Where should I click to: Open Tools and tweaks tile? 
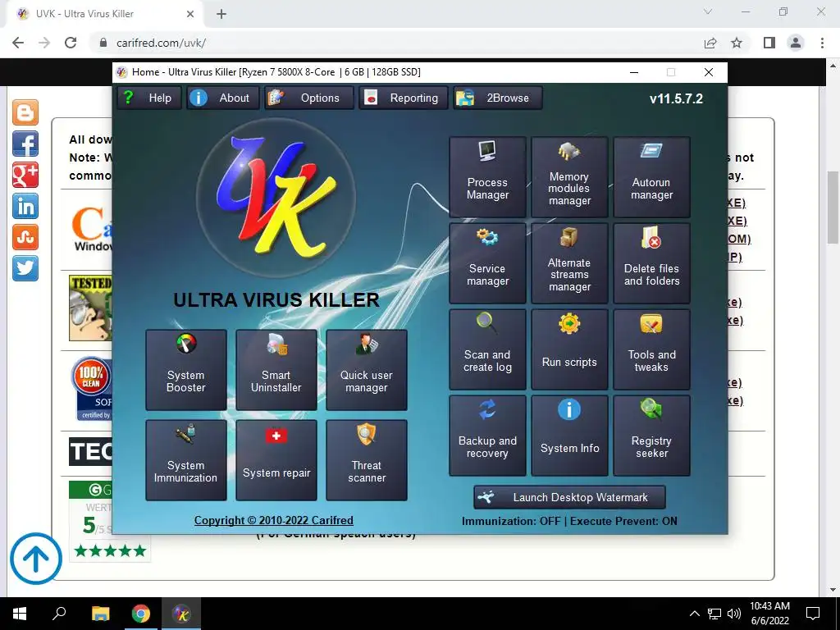(x=651, y=349)
